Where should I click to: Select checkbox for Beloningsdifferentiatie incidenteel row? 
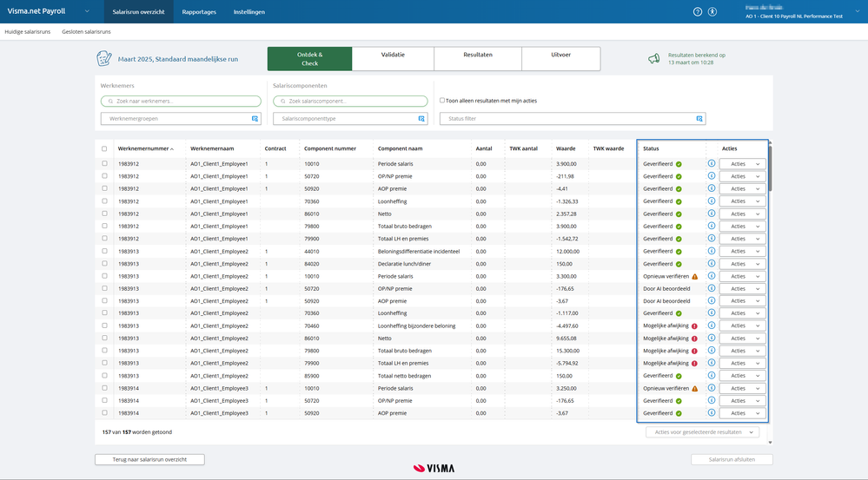(104, 251)
